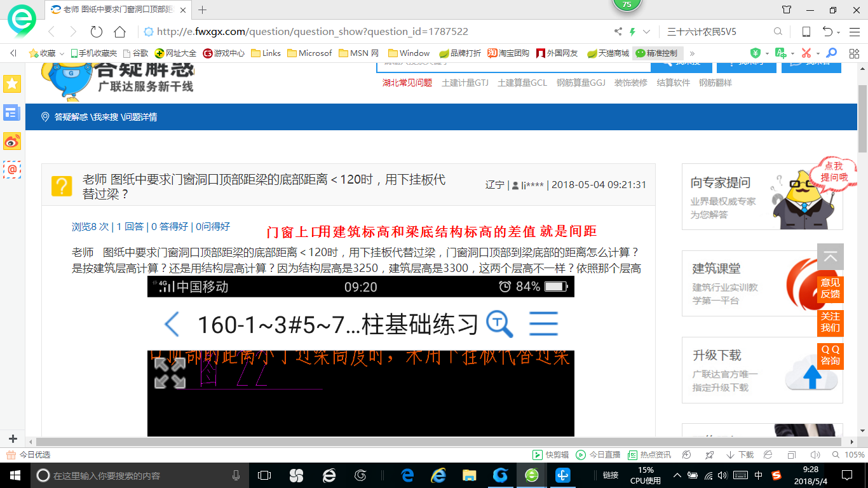Click the scissors screenshot extension icon

click(x=806, y=53)
